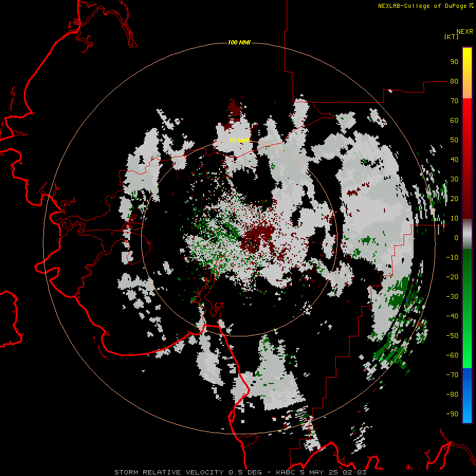Click the "KABC" radar site identifier
This screenshot has width=476, height=476.
pos(286,472)
